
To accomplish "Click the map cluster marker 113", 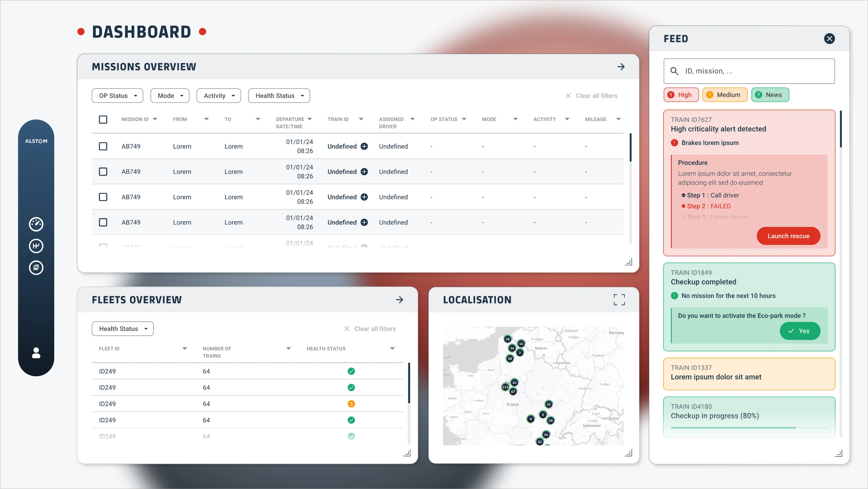I will tap(505, 387).
